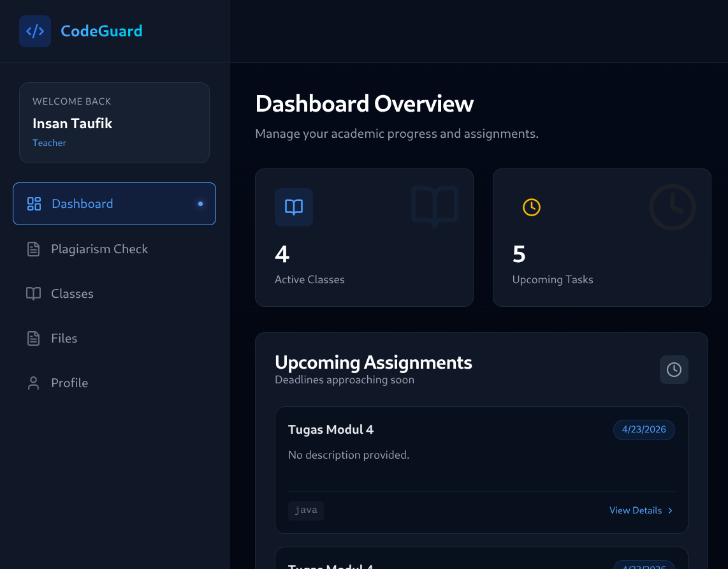Click 'Manage your academic progress and assignments.' subtitle

pos(397,134)
